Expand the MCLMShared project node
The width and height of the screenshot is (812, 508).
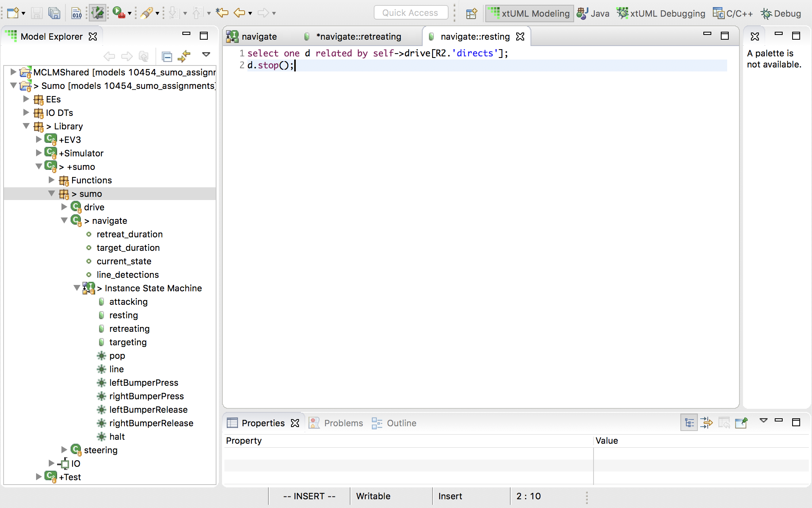[x=13, y=72]
